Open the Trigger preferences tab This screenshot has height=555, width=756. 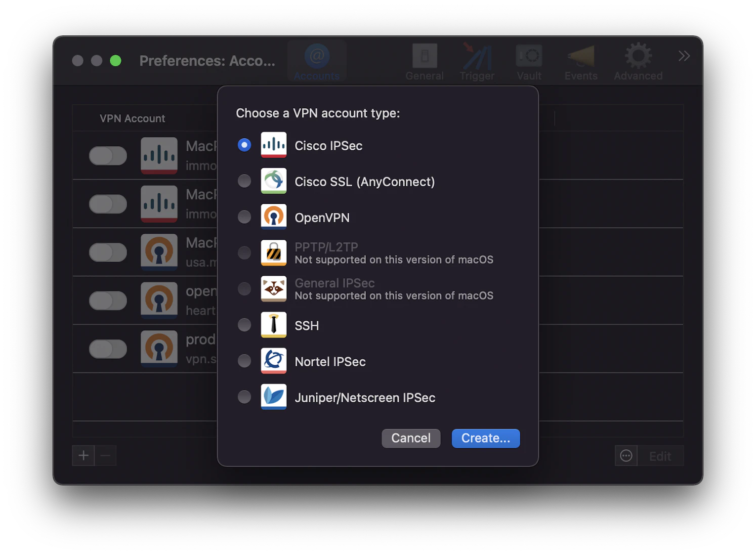pos(477,62)
